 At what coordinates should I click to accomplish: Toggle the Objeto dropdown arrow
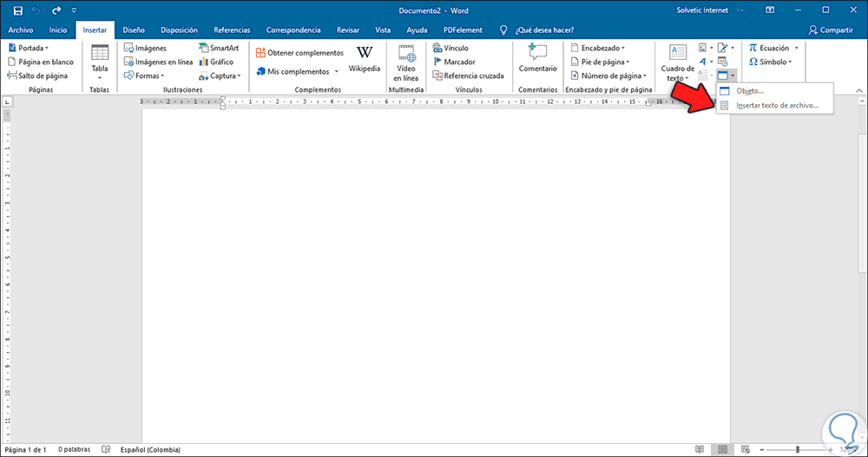pos(733,75)
